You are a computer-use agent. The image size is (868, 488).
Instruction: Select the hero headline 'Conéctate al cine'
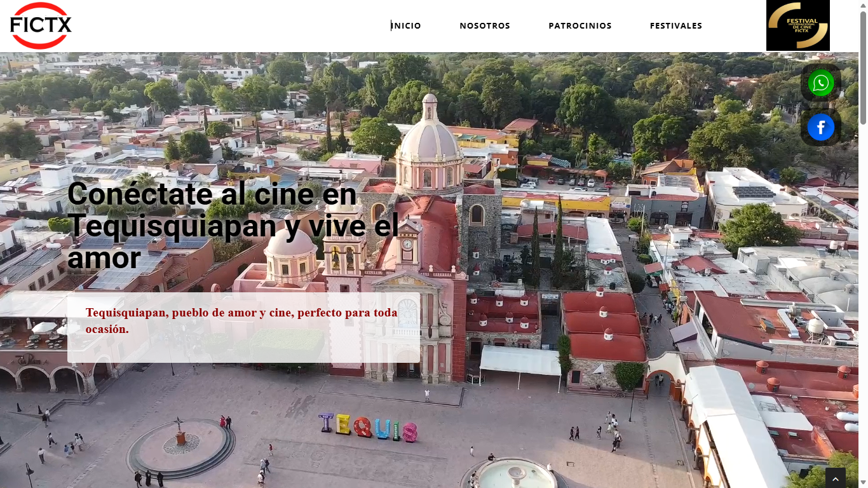tap(210, 194)
